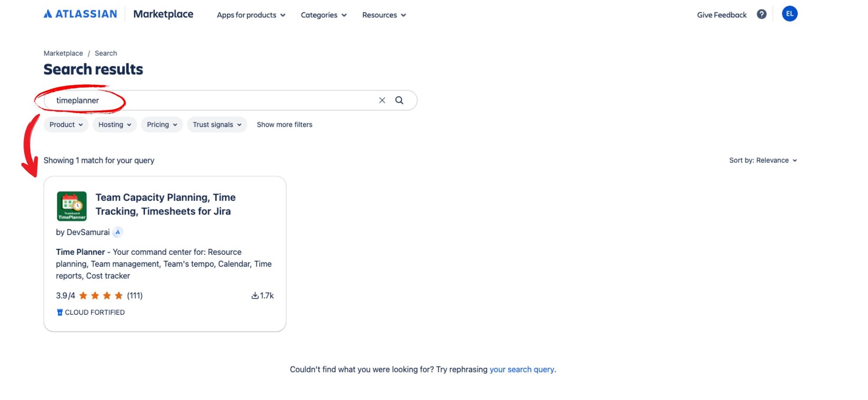
Task: Click Show more filters
Action: [285, 125]
